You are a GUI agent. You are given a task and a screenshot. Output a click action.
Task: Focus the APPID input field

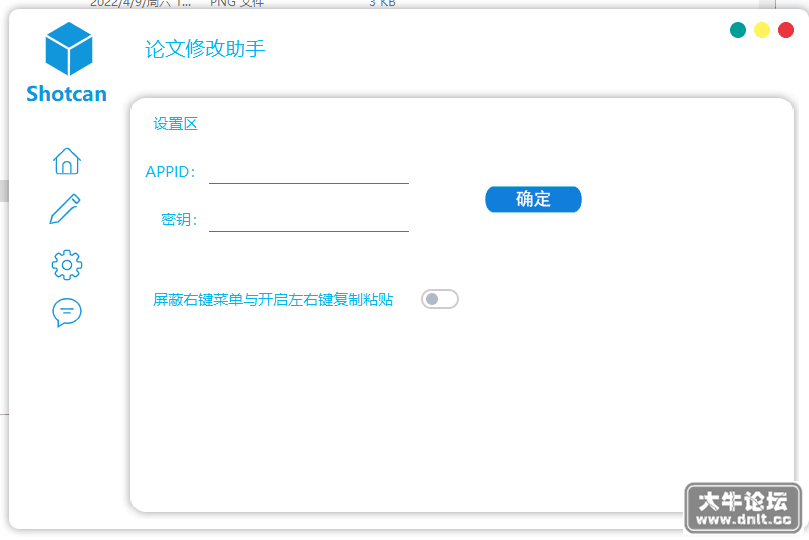pyautogui.click(x=309, y=172)
